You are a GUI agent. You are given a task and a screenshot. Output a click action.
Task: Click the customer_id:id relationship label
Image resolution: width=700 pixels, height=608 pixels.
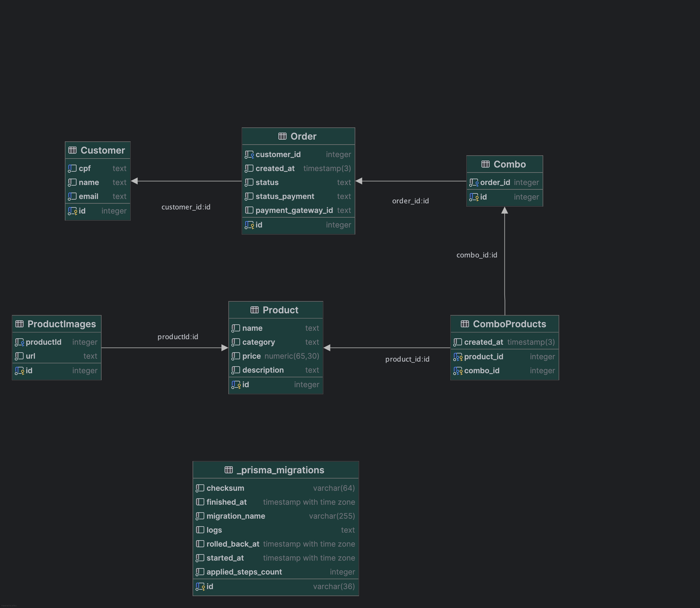[186, 207]
